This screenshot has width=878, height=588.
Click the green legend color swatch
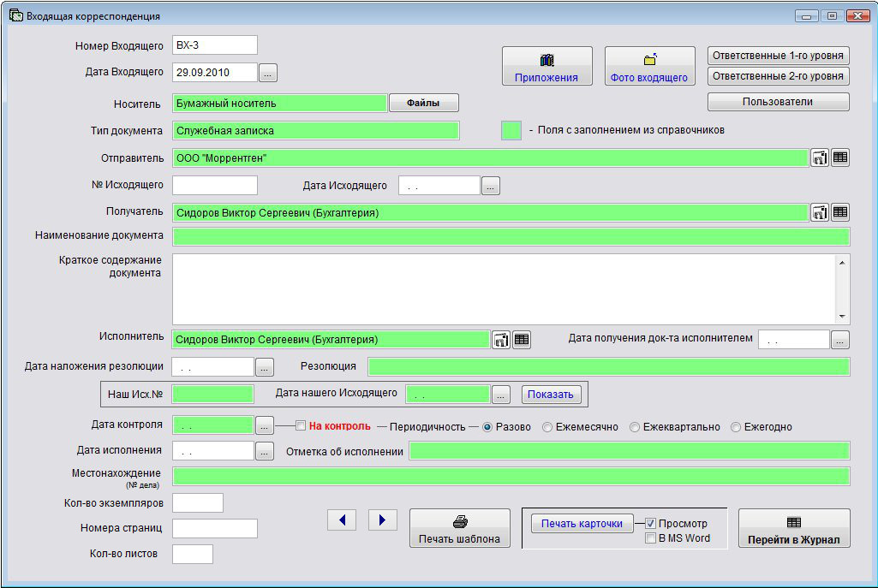pyautogui.click(x=511, y=131)
